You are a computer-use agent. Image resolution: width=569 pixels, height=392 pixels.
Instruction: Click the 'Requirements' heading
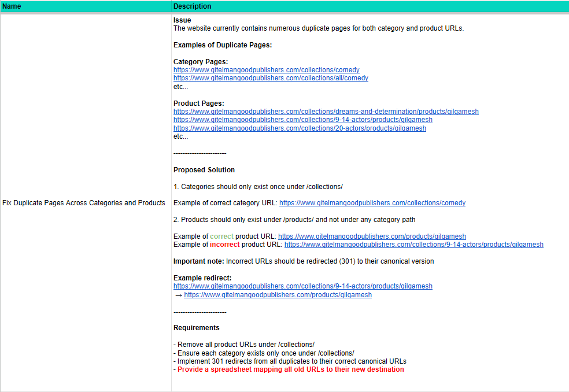click(197, 328)
